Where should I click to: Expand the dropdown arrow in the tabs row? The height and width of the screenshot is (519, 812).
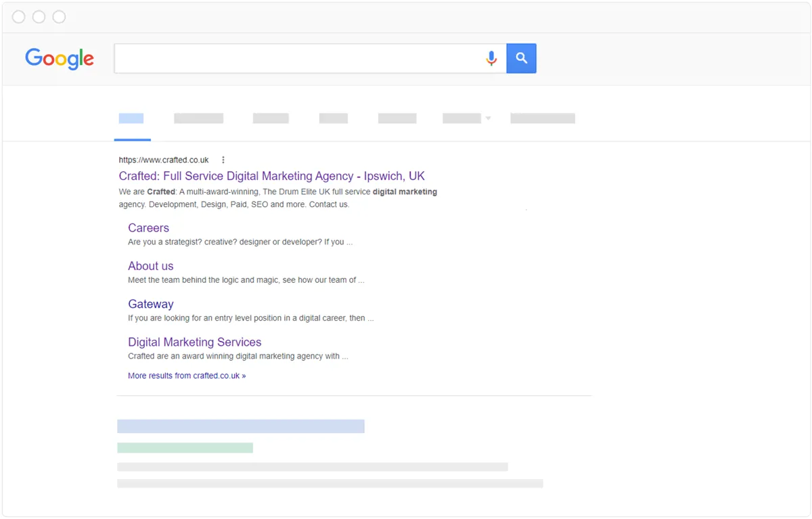pyautogui.click(x=488, y=118)
